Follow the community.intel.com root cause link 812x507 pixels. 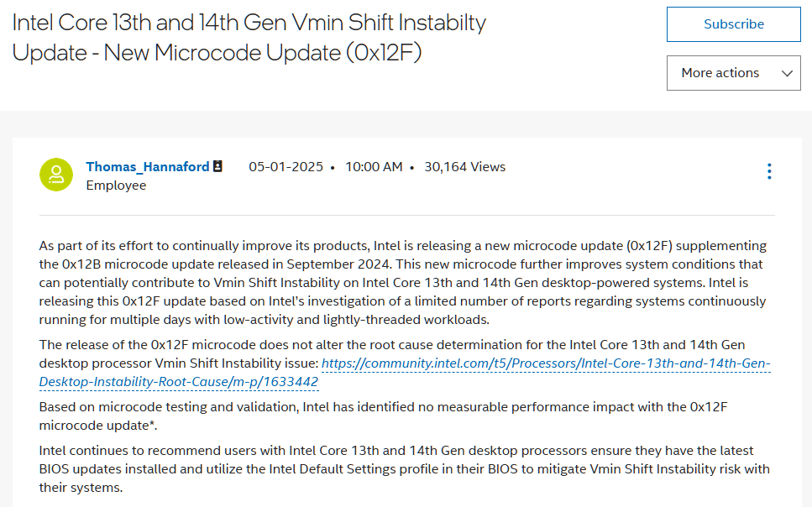coord(546,363)
